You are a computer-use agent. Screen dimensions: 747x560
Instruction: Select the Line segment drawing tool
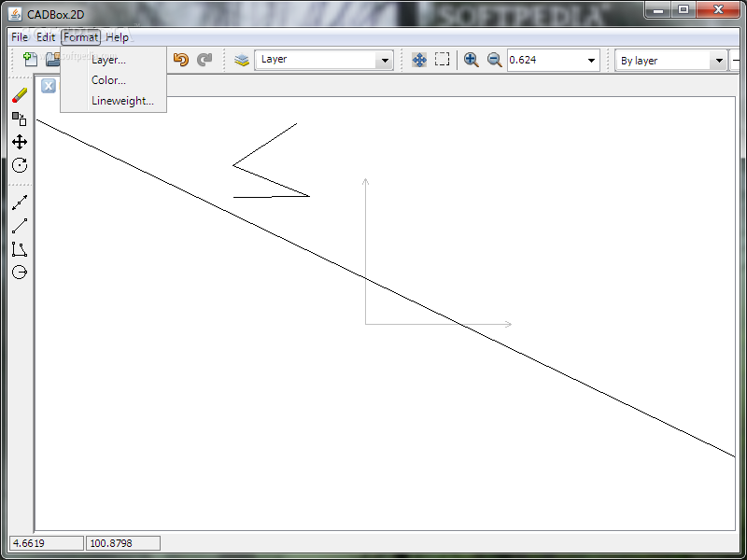click(20, 226)
